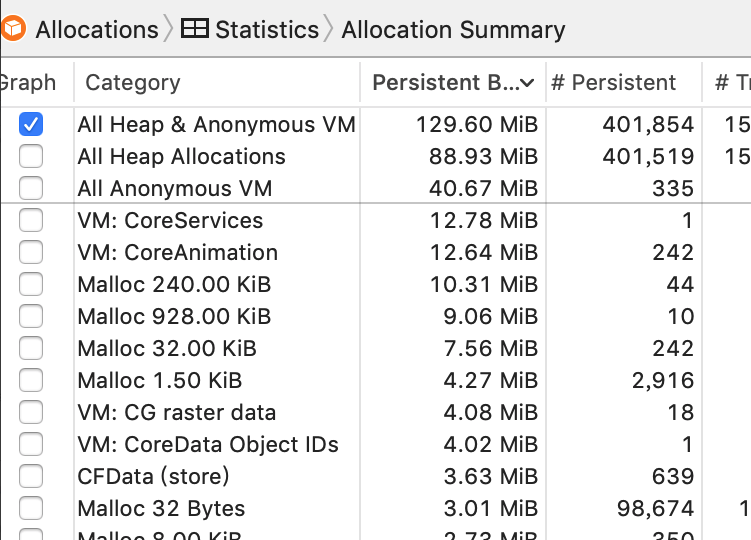Click the orange Allocations instrument icon
The width and height of the screenshot is (751, 540).
[x=13, y=29]
